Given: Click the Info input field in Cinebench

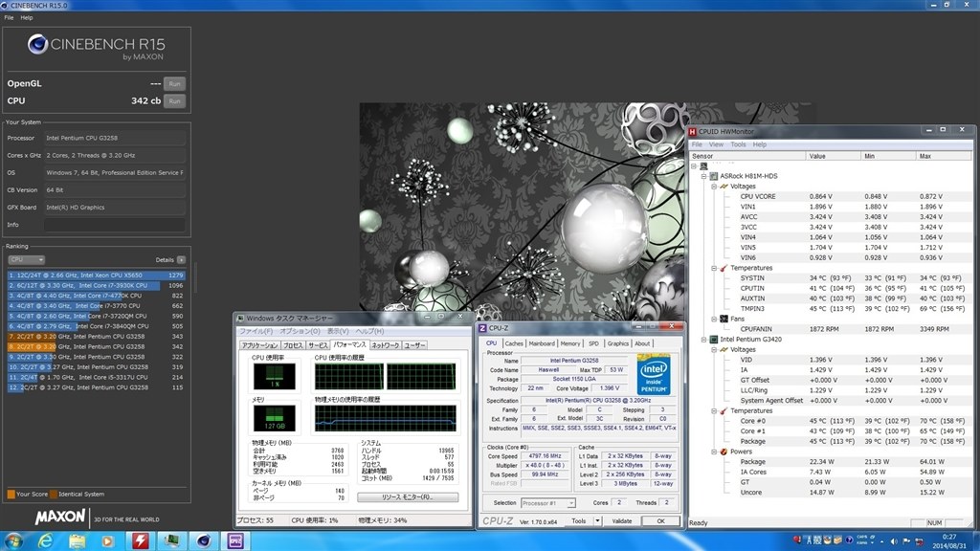Looking at the screenshot, I should coord(115,225).
